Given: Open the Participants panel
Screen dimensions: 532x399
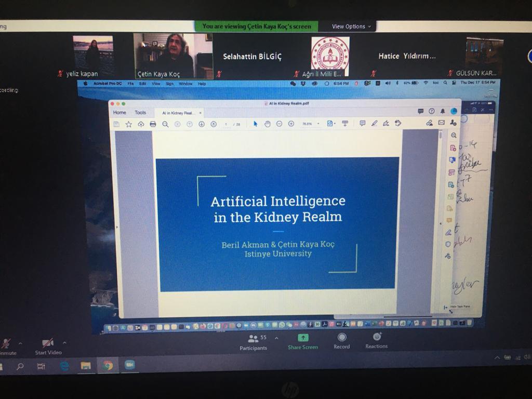Looking at the screenshot, I should point(254,341).
